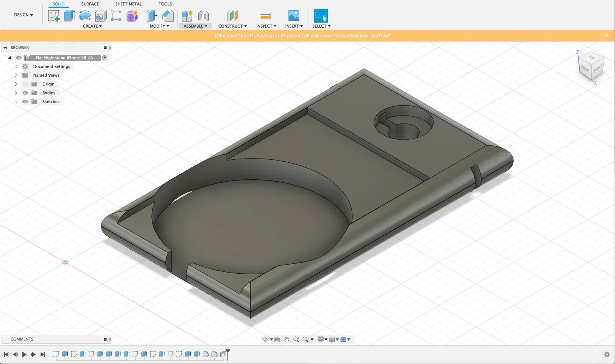This screenshot has height=364, width=615.
Task: Click the Act Now! link
Action: tap(380, 36)
